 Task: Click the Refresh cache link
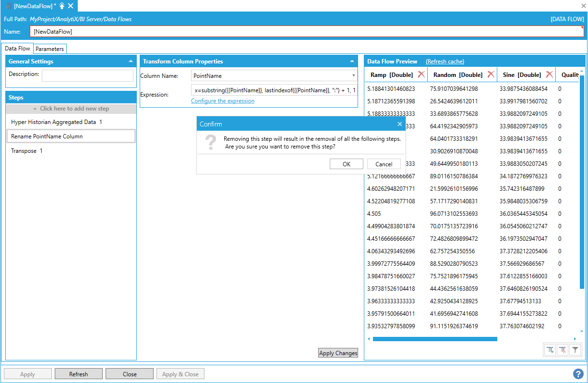[x=444, y=62]
